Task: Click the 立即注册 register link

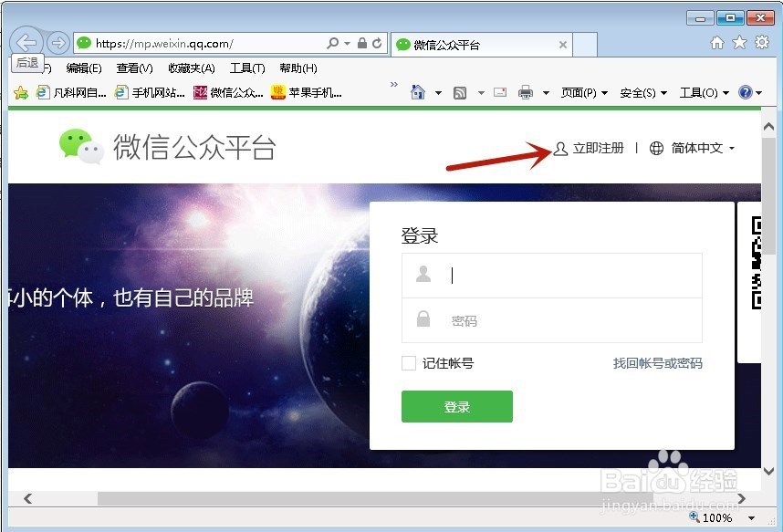Action: (589, 149)
